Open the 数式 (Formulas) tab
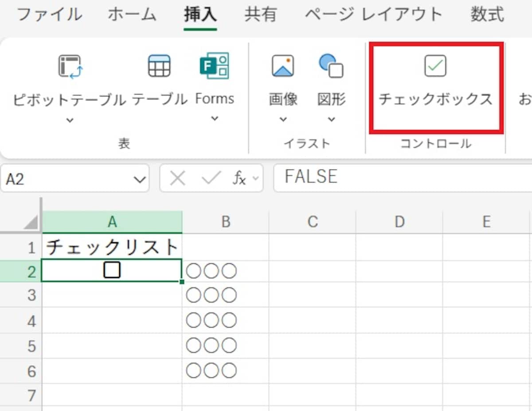The width and height of the screenshot is (532, 411). pyautogui.click(x=487, y=14)
